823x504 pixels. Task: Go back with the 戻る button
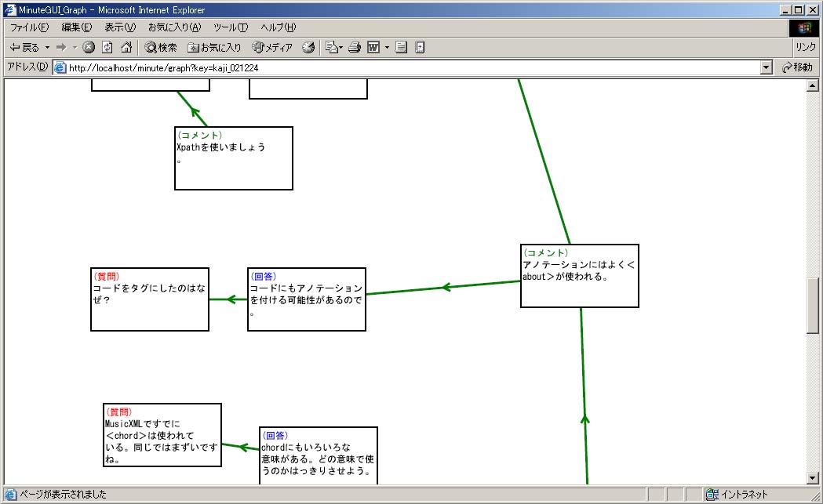[24, 48]
